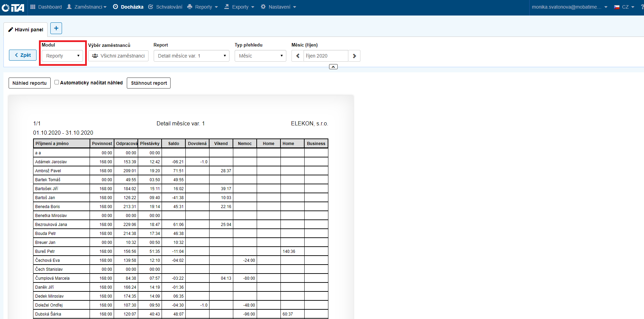Add a new panel with plus button

[56, 28]
